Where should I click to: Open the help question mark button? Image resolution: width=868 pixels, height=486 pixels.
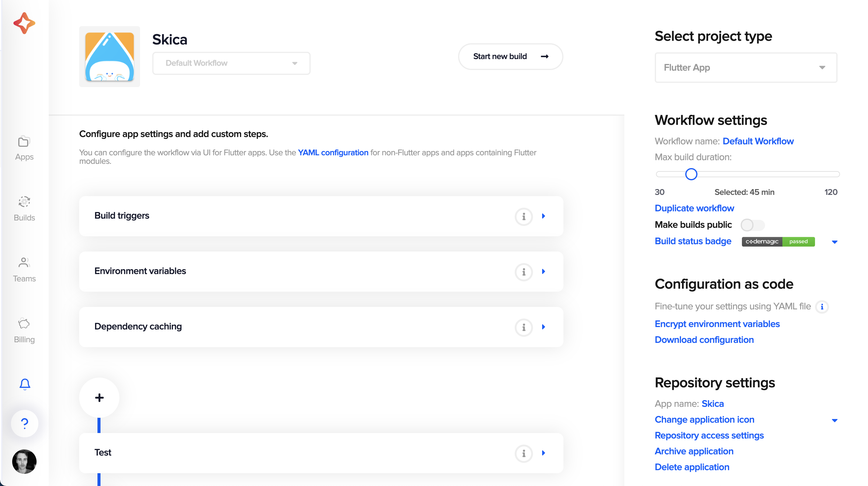pos(25,423)
